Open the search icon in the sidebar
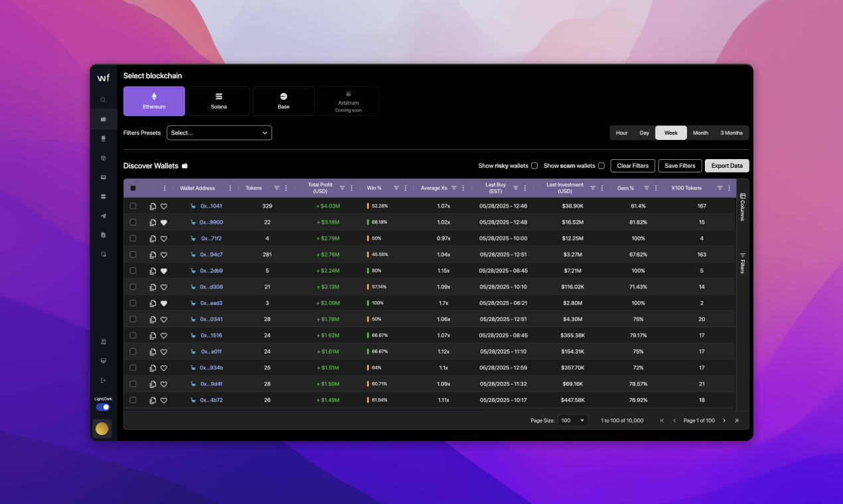 tap(103, 99)
